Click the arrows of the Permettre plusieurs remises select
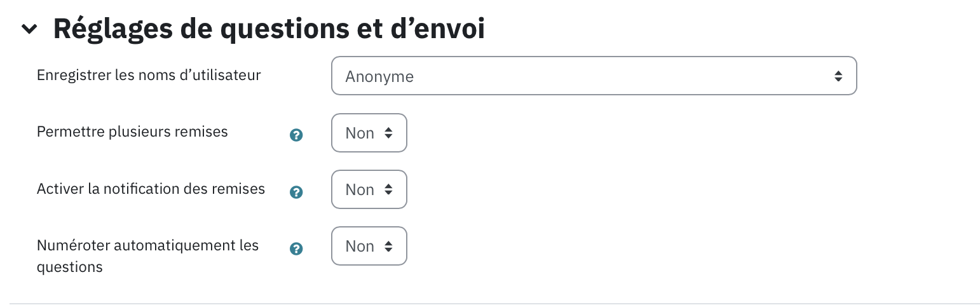980x305 pixels. (388, 133)
